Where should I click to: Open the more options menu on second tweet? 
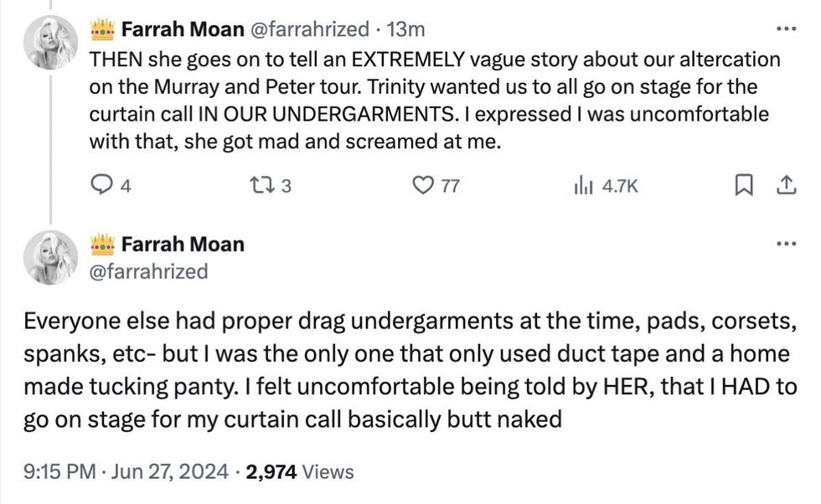[x=786, y=243]
